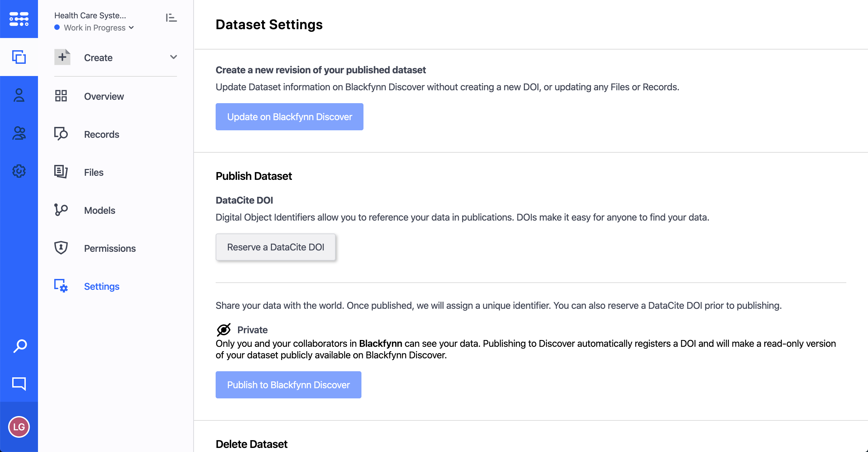Click Reserve a DataCite DOI button

[x=275, y=247]
